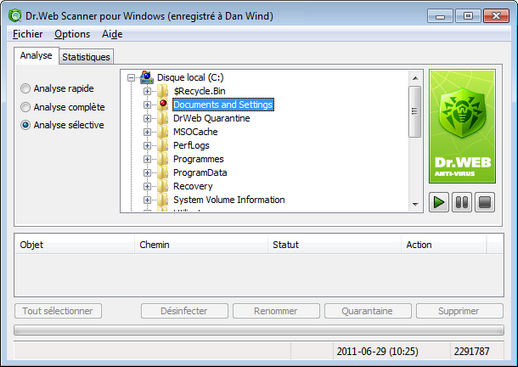This screenshot has height=367, width=518.
Task: Click the red scan marker on Documents and Settings
Action: coord(163,104)
